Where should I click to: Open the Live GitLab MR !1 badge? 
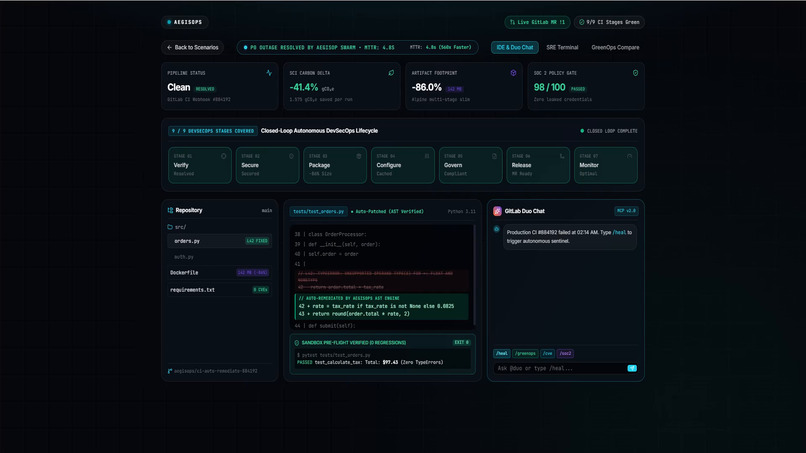[x=537, y=22]
